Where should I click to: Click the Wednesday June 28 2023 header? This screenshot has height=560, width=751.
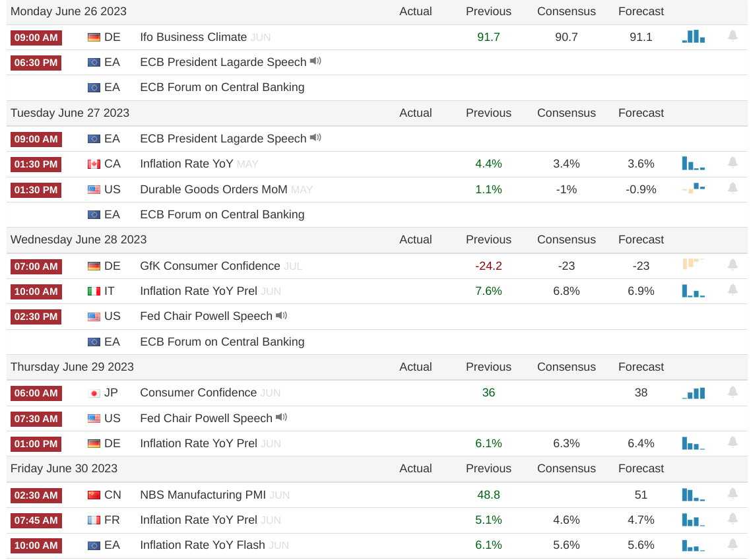point(79,239)
